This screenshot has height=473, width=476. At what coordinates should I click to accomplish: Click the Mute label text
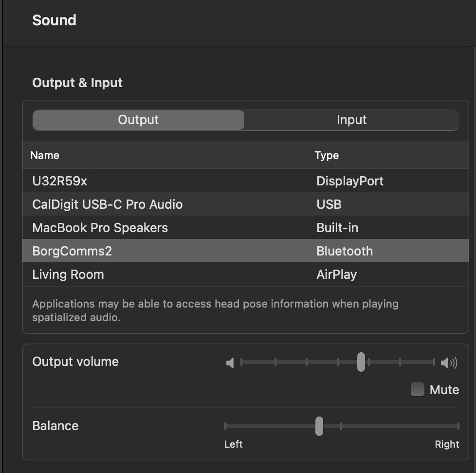tap(444, 389)
